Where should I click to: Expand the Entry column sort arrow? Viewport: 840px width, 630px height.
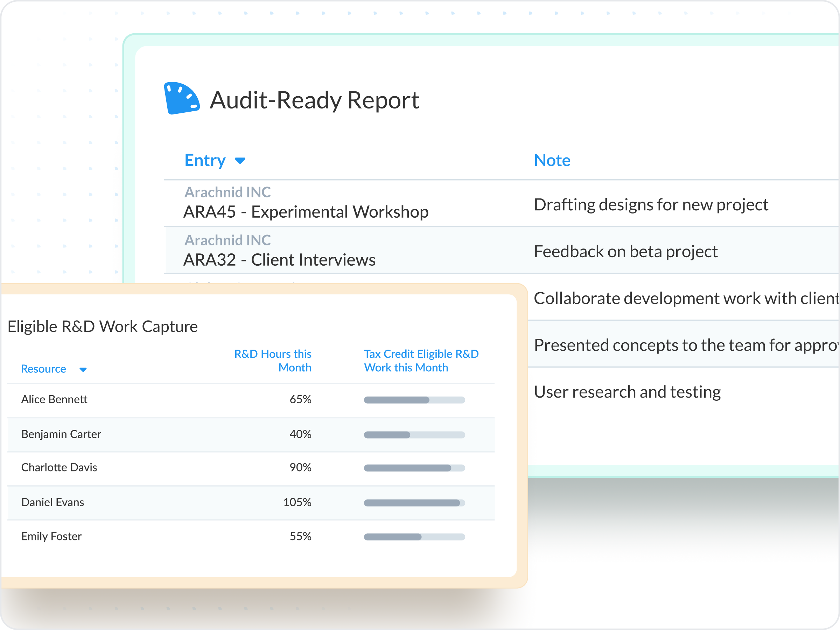click(x=240, y=161)
